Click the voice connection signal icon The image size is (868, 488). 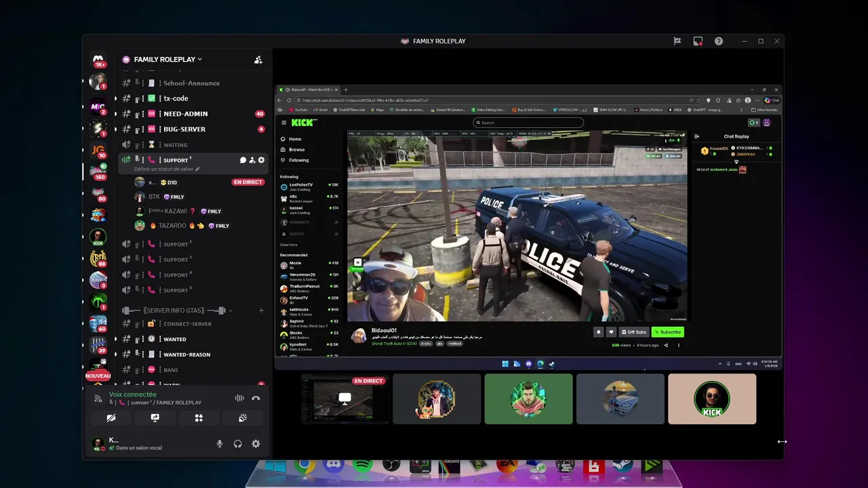[98, 399]
